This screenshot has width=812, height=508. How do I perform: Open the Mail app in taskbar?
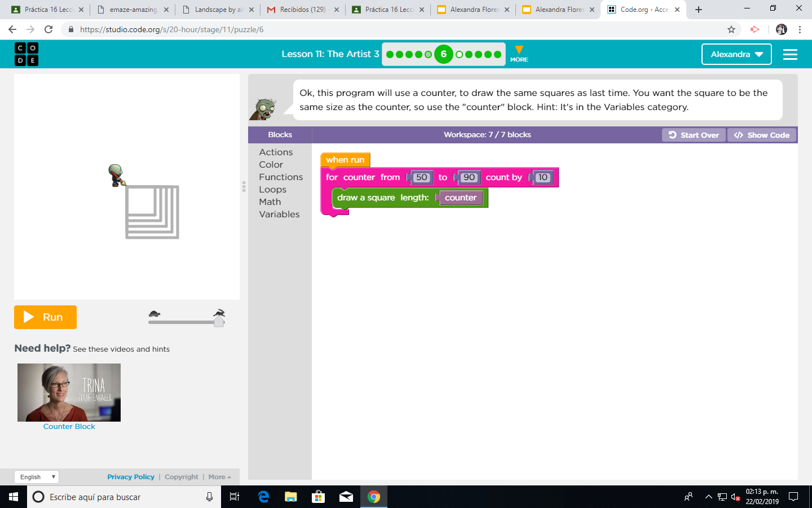pos(346,497)
